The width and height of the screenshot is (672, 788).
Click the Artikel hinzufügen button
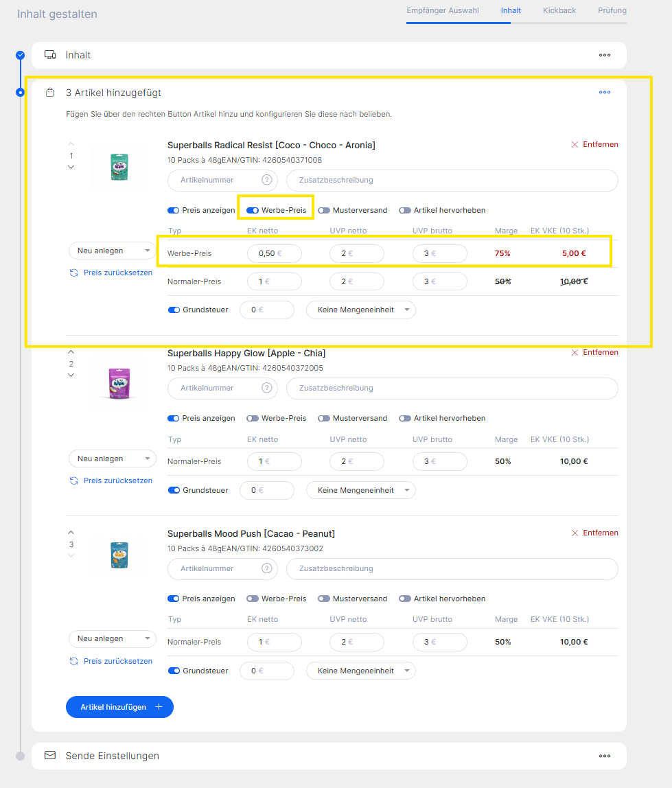[119, 707]
